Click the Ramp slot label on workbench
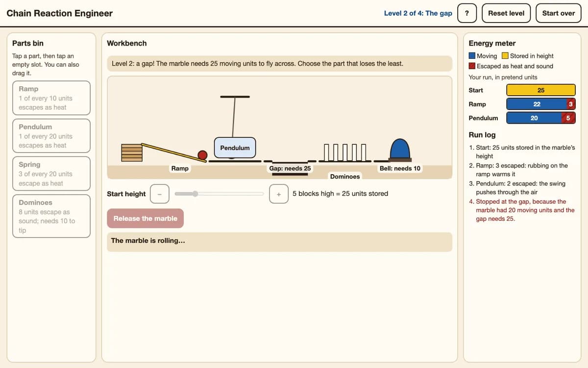 180,168
